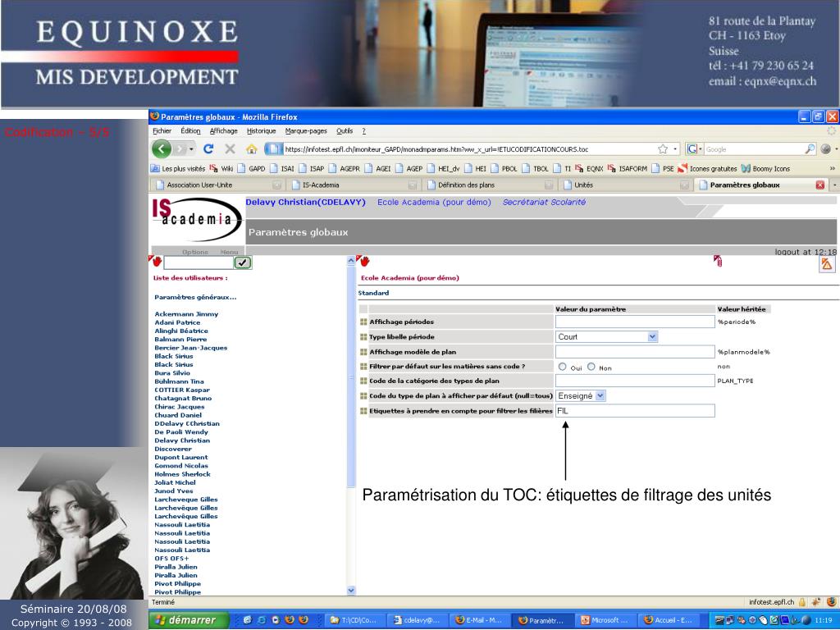
Task: Select user Holmes Sherlock
Action: coord(182,474)
